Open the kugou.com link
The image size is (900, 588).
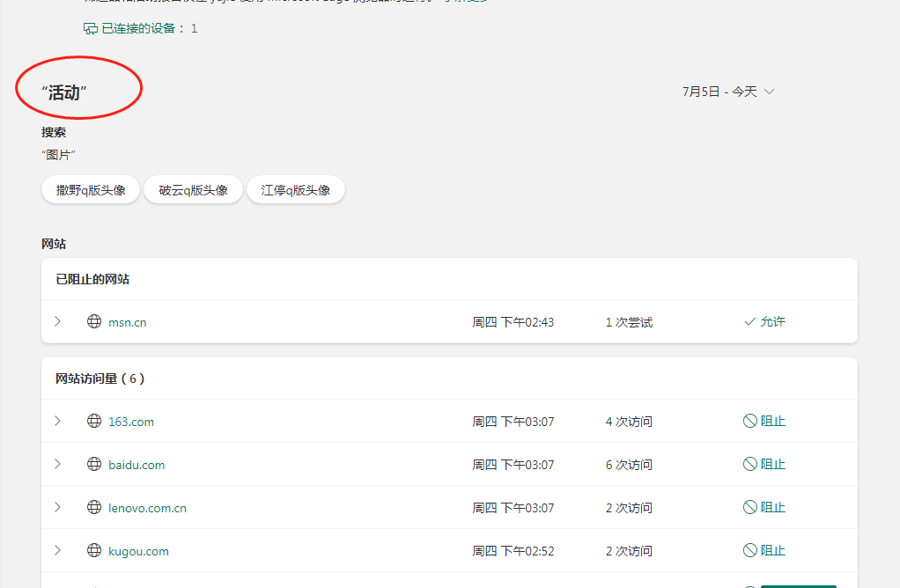point(138,551)
